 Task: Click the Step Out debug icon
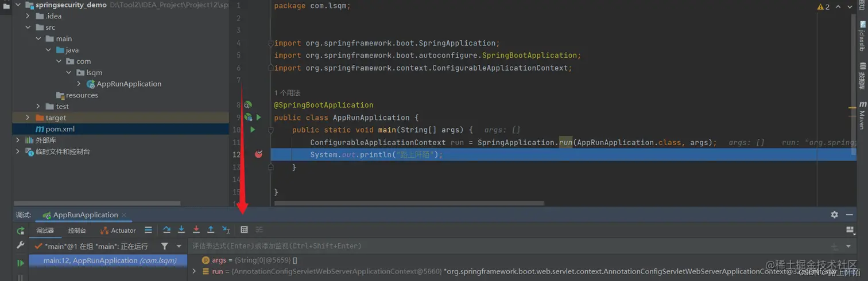pos(211,230)
